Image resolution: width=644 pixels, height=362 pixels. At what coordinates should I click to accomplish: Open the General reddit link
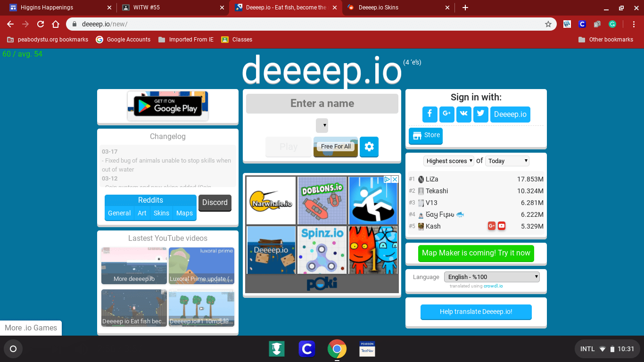pos(119,213)
